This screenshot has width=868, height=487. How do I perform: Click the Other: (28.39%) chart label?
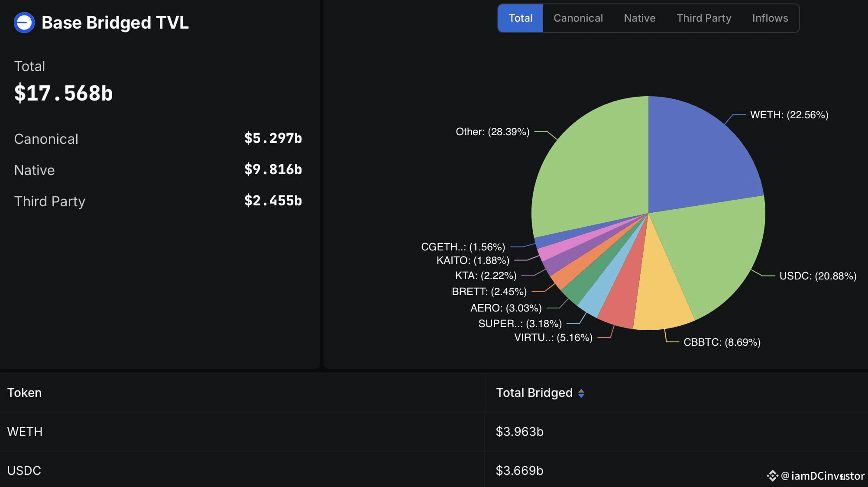pos(492,132)
